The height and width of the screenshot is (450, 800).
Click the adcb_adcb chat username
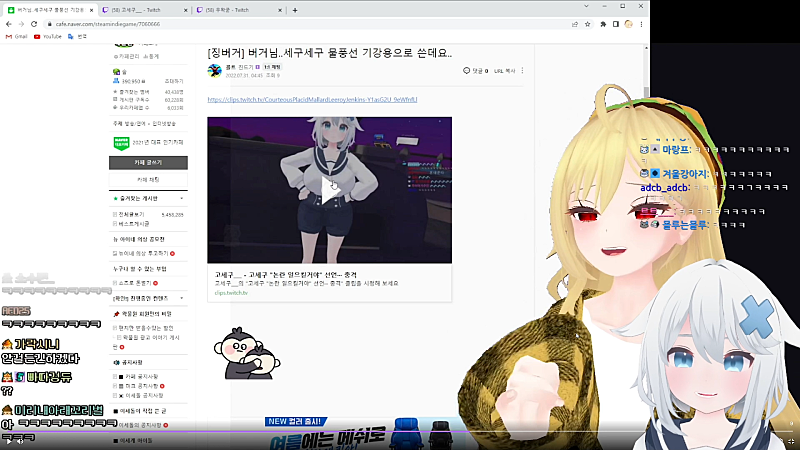tap(664, 188)
